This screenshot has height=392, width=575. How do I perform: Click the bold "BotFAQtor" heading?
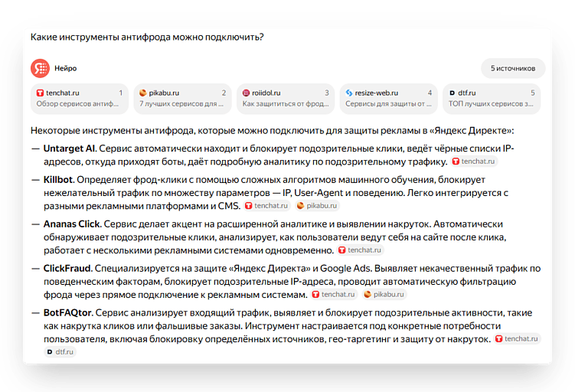pyautogui.click(x=67, y=313)
